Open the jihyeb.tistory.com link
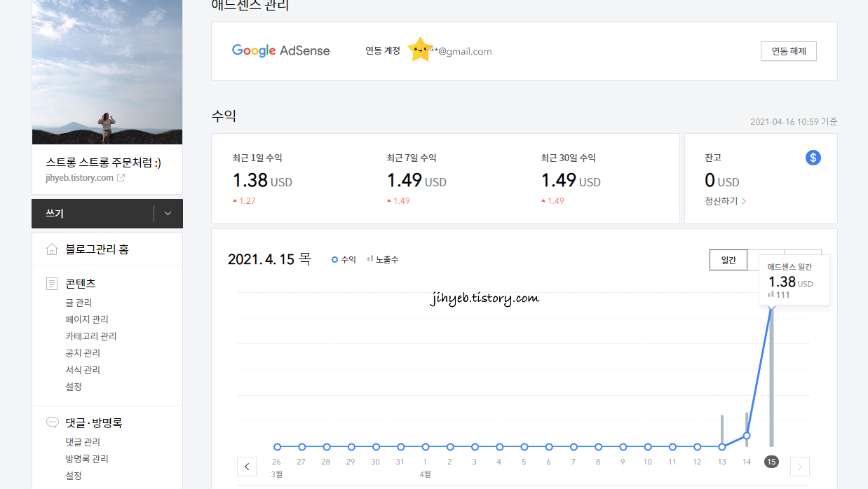 pyautogui.click(x=79, y=178)
